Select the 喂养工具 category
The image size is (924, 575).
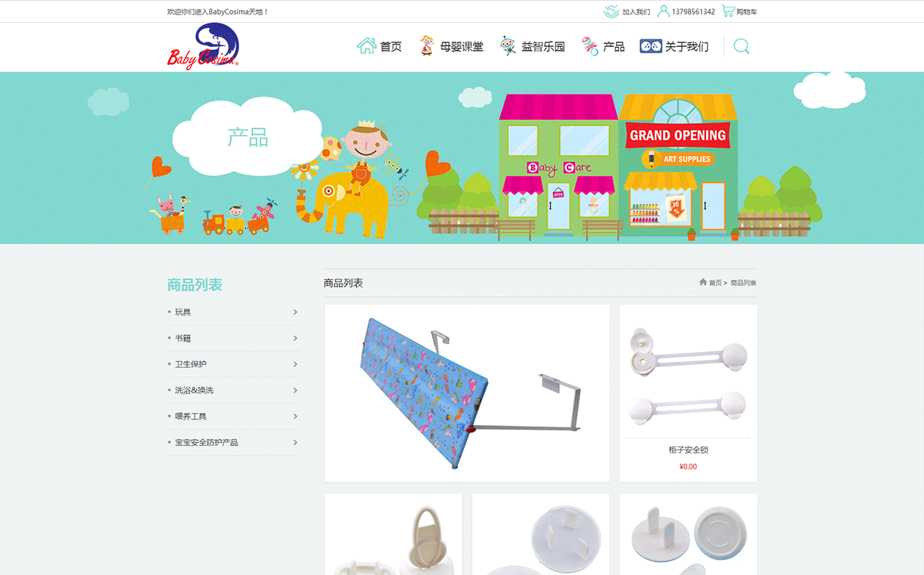191,417
